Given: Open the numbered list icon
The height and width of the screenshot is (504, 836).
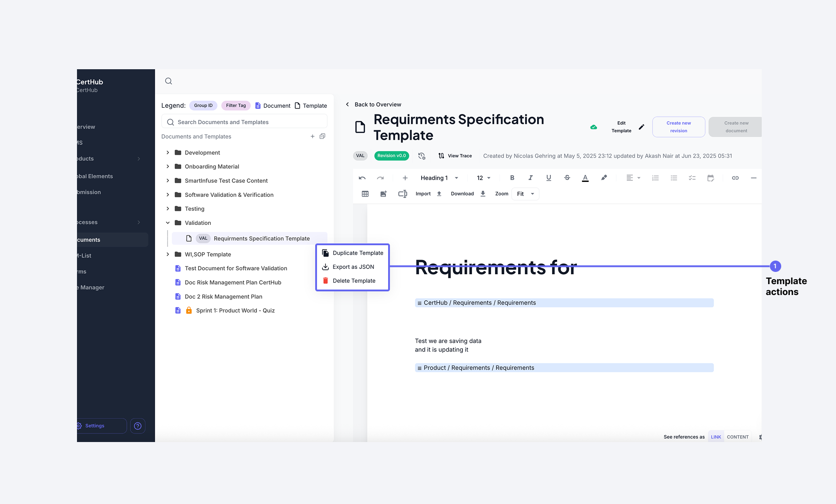Looking at the screenshot, I should [655, 178].
